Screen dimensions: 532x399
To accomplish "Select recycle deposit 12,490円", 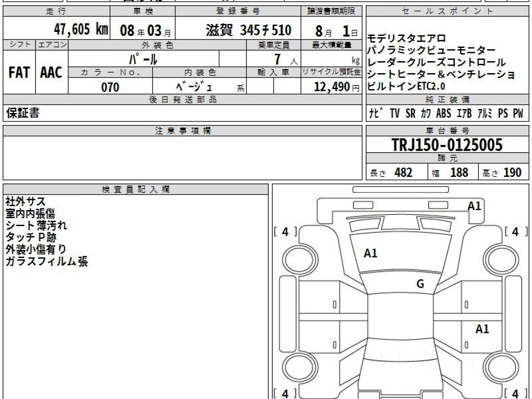I will pyautogui.click(x=337, y=87).
